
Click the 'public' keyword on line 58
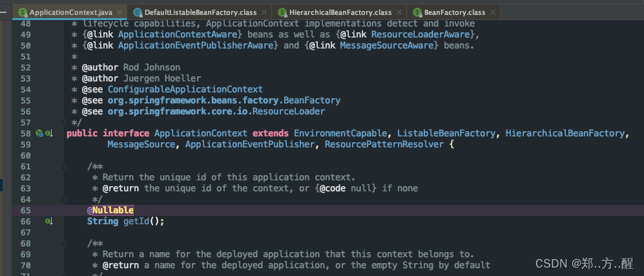(x=82, y=133)
